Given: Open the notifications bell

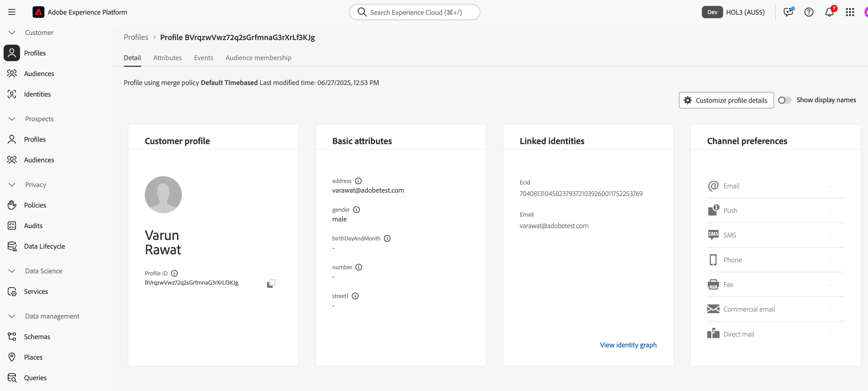Looking at the screenshot, I should [x=829, y=12].
